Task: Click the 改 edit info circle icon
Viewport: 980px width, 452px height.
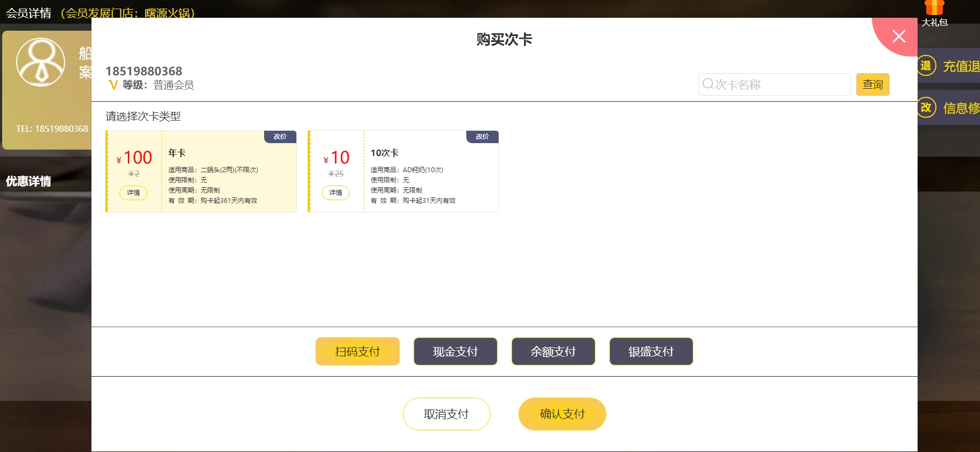Action: coord(926,108)
